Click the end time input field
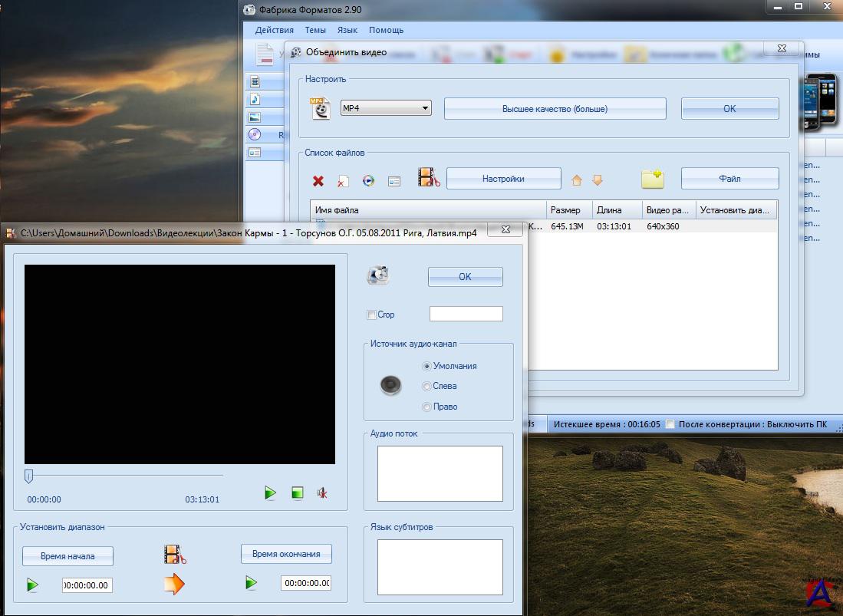The height and width of the screenshot is (616, 843). point(306,583)
